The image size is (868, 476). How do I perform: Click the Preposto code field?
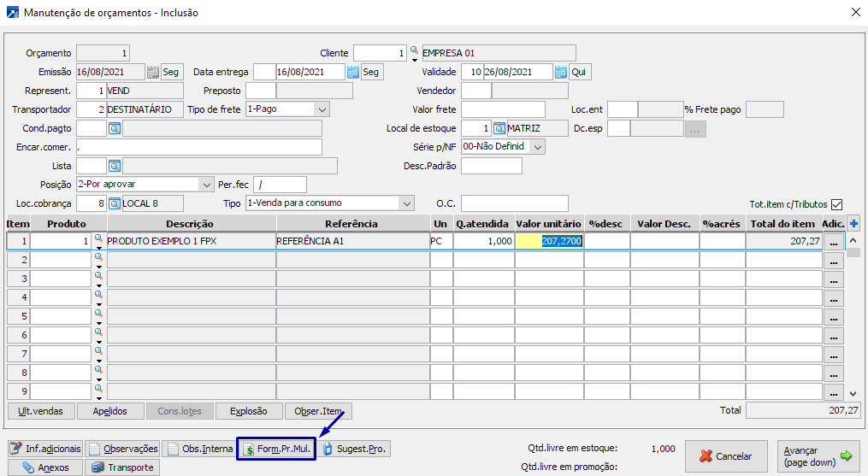click(x=260, y=91)
